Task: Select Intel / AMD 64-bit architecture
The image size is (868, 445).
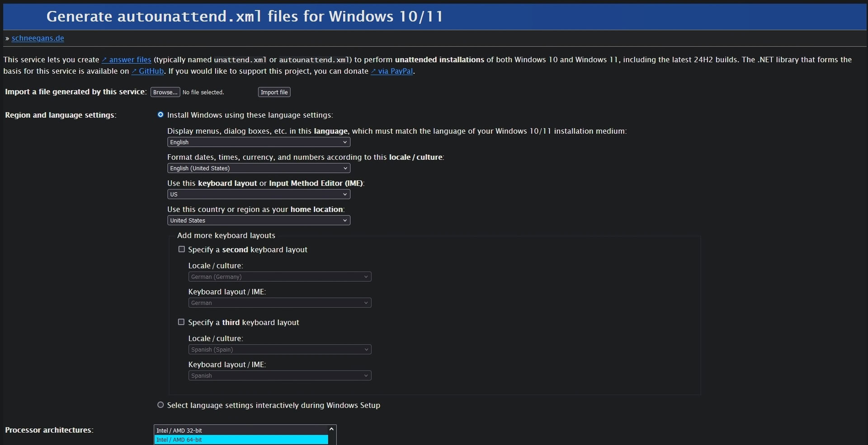Action: [241, 440]
